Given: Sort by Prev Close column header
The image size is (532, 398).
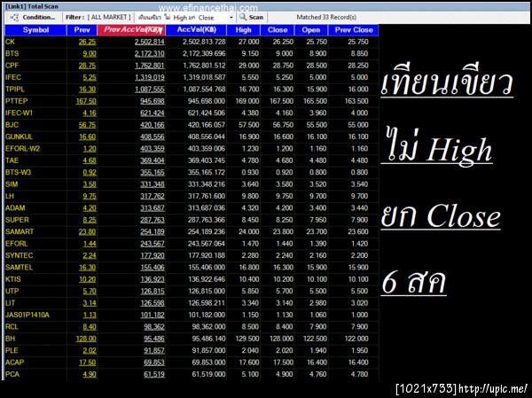Looking at the screenshot, I should tap(354, 30).
